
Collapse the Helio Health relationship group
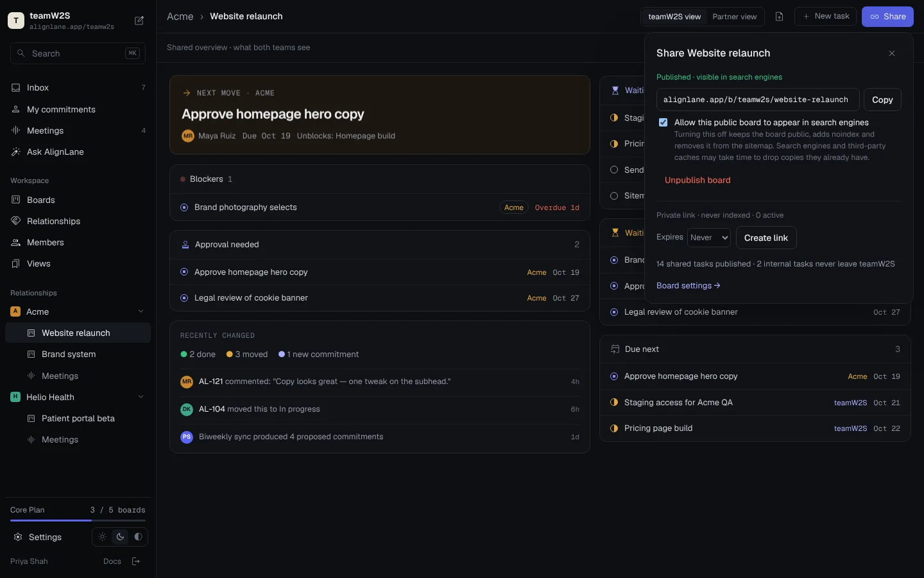tap(141, 397)
